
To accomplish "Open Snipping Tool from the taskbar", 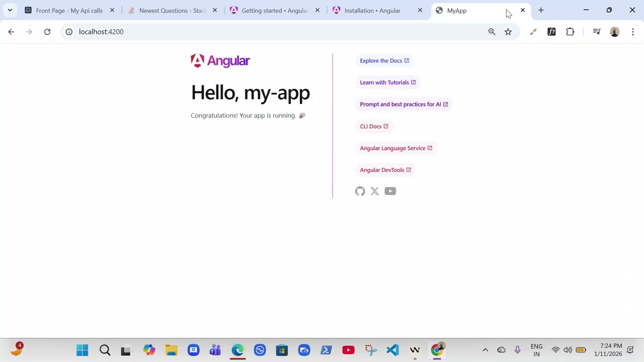I will click(370, 350).
